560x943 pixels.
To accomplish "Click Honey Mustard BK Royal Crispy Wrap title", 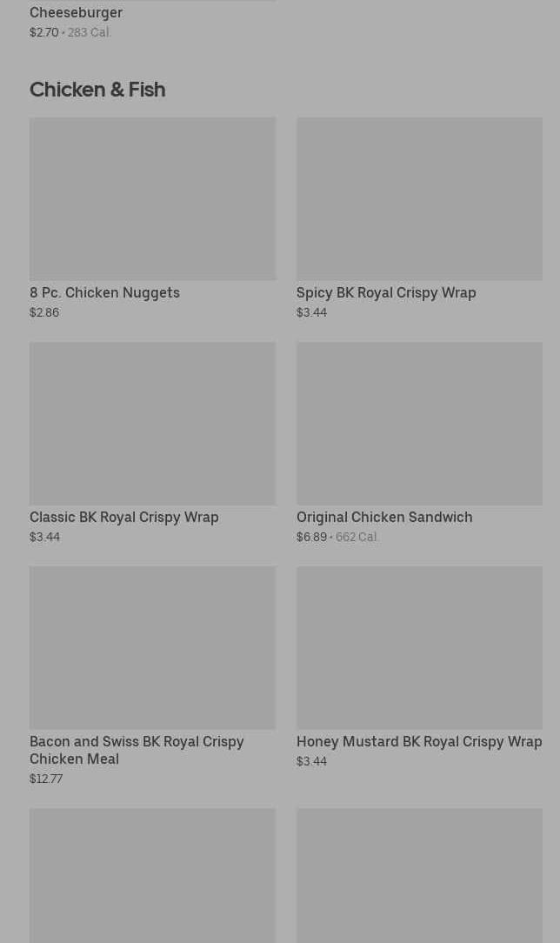I will click(x=419, y=741).
